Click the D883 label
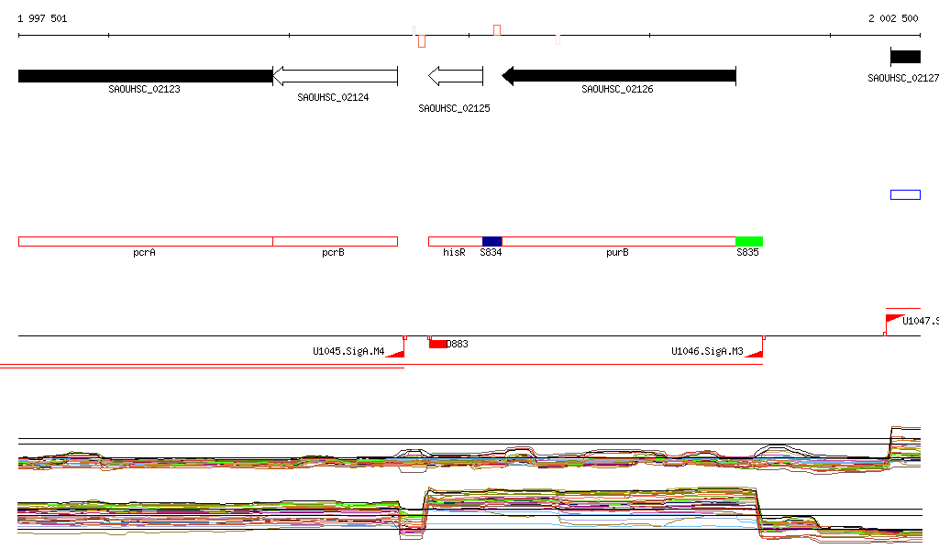939x560 pixels. click(458, 344)
